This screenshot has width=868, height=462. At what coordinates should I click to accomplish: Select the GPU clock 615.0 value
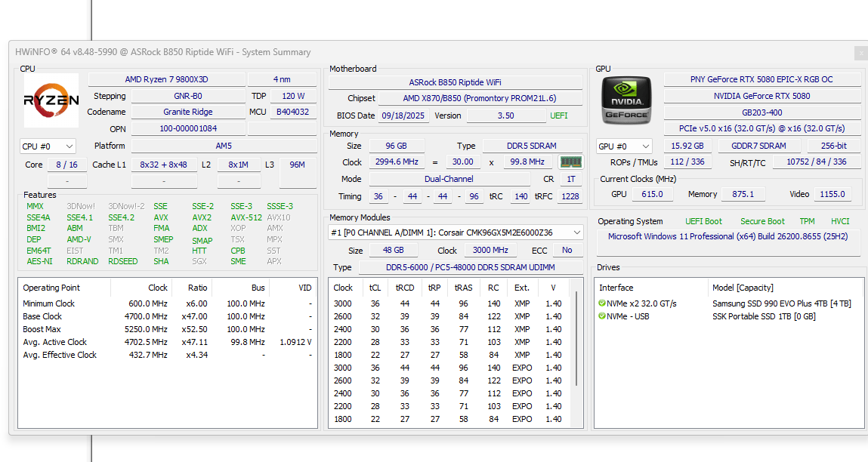(x=652, y=194)
